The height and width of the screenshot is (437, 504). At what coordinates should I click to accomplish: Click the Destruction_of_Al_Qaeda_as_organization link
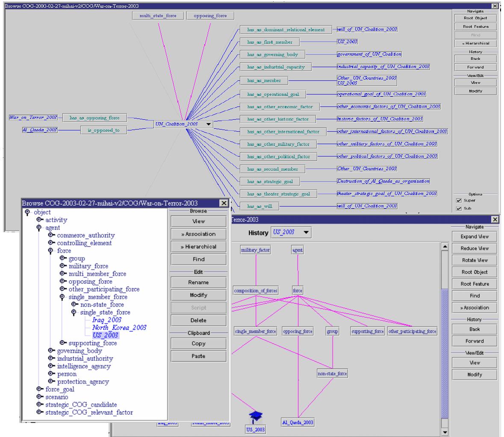383,181
